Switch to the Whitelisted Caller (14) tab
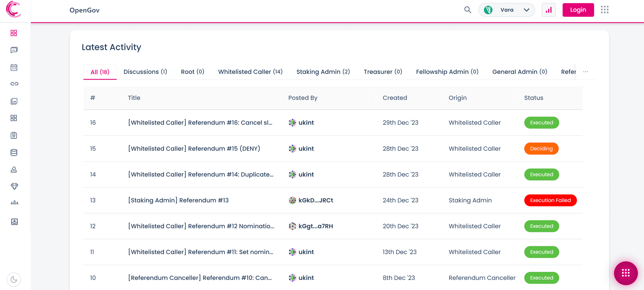 pyautogui.click(x=250, y=72)
